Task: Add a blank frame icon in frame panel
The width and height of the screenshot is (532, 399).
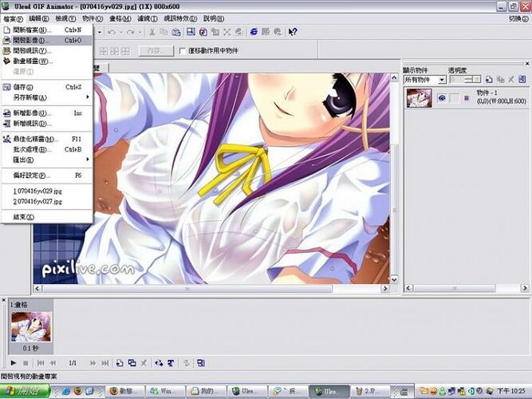Action: [x=120, y=363]
